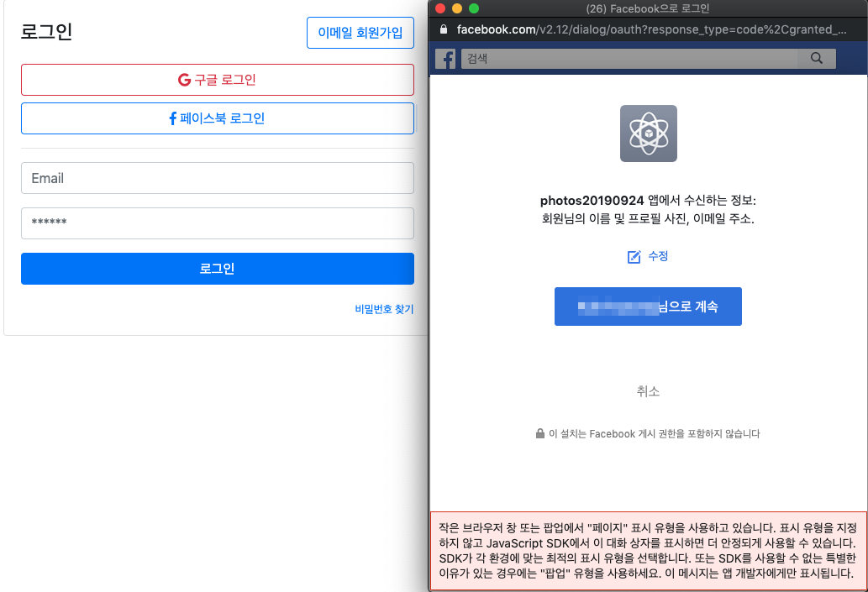This screenshot has height=592, width=868.
Task: Click the padlock icon in the address bar
Action: click(444, 29)
